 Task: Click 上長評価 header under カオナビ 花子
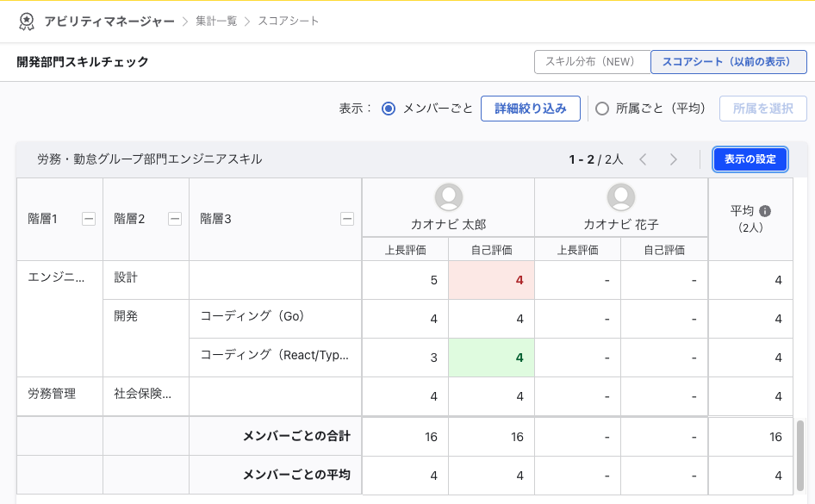pyautogui.click(x=578, y=251)
